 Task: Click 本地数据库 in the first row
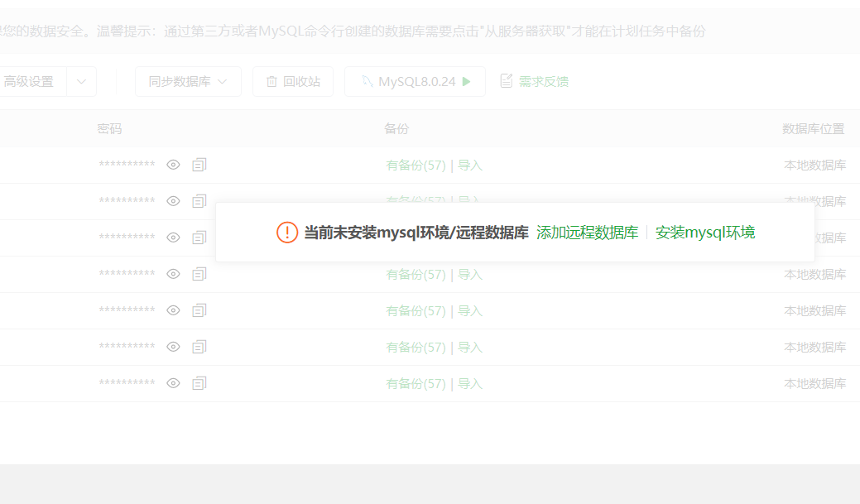click(x=815, y=165)
